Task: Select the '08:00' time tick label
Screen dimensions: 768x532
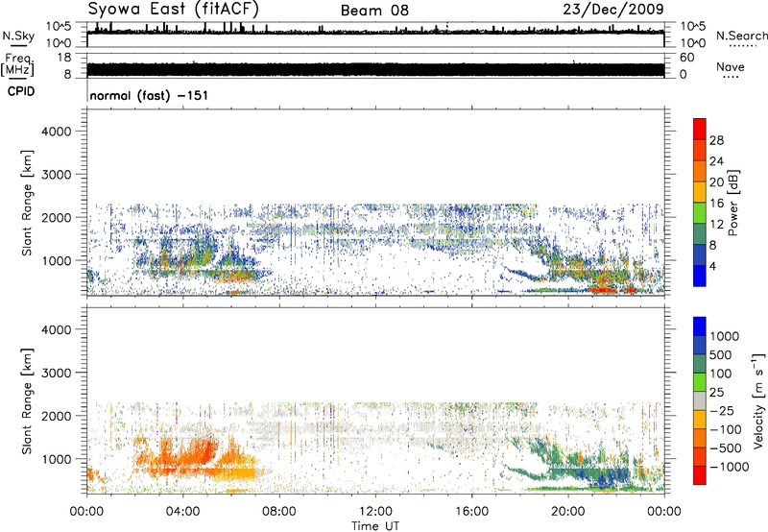Action: point(279,512)
